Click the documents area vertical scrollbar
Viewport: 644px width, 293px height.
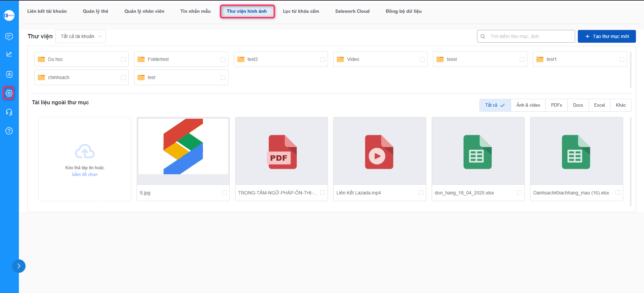630,161
